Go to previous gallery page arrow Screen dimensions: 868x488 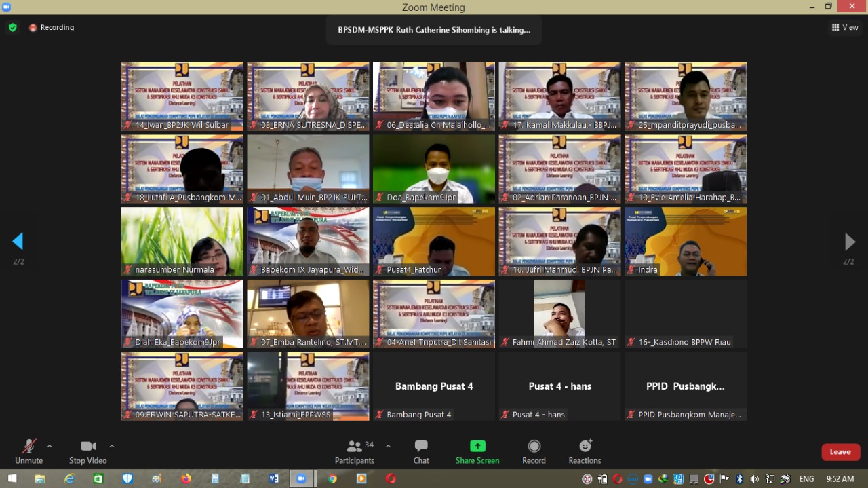point(18,242)
